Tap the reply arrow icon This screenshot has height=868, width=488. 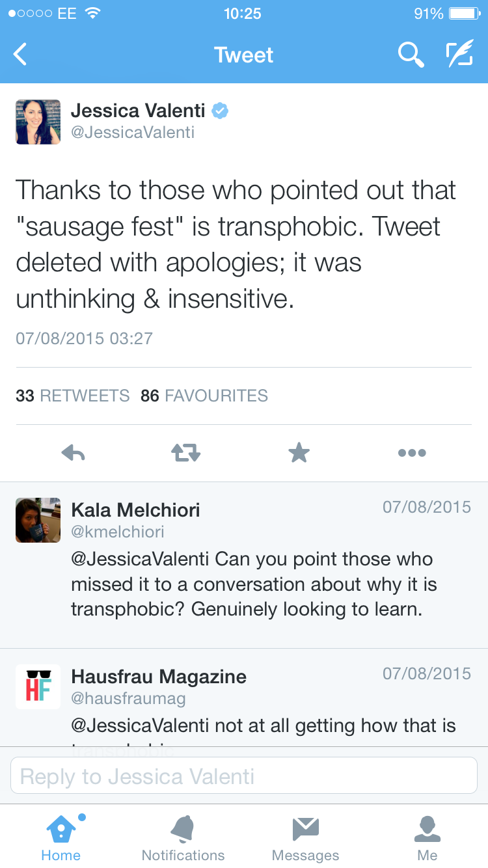[x=73, y=453]
